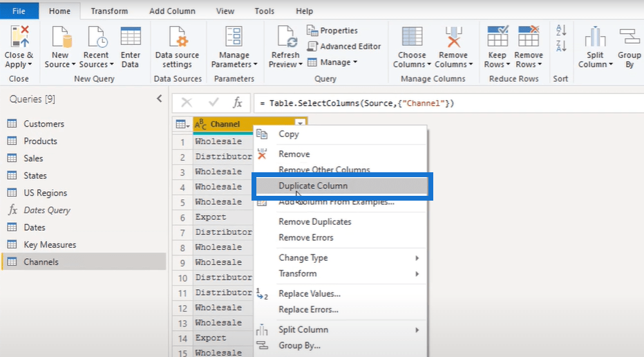Expand New Source dropdown arrow
Viewport: 644px width, 357px height.
(73, 64)
